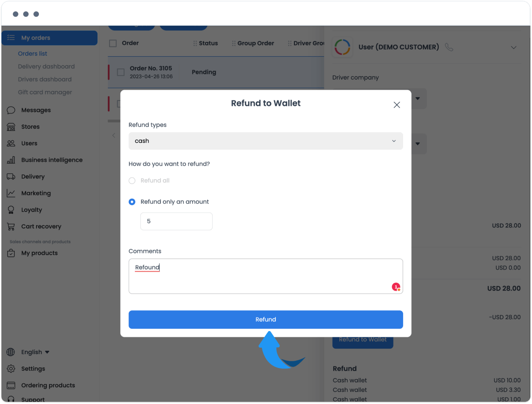
Task: Click the My products bag icon
Action: click(11, 253)
